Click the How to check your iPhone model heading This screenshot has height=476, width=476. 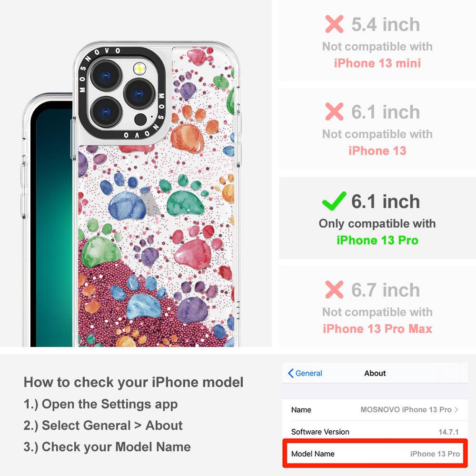(134, 382)
